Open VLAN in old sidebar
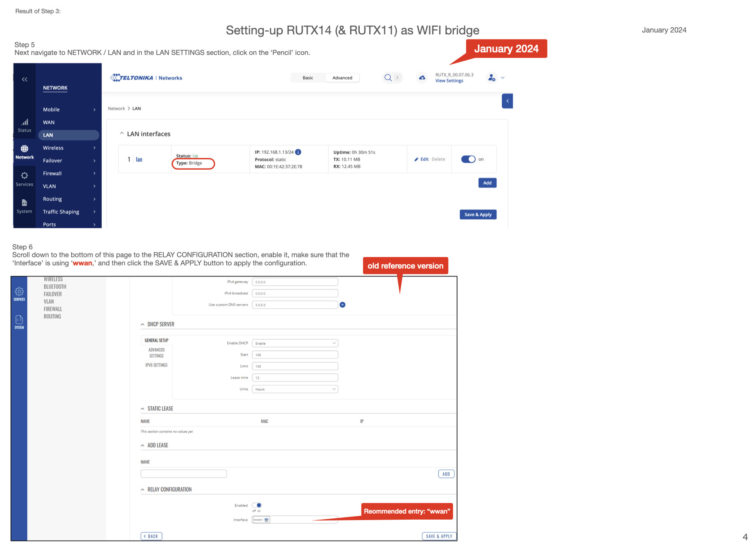 (x=49, y=302)
